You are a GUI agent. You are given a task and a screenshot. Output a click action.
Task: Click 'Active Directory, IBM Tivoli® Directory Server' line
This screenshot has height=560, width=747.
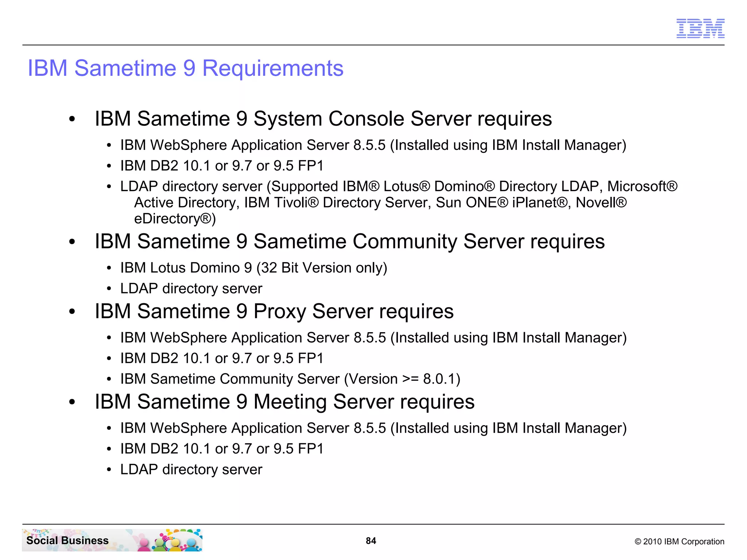(380, 203)
